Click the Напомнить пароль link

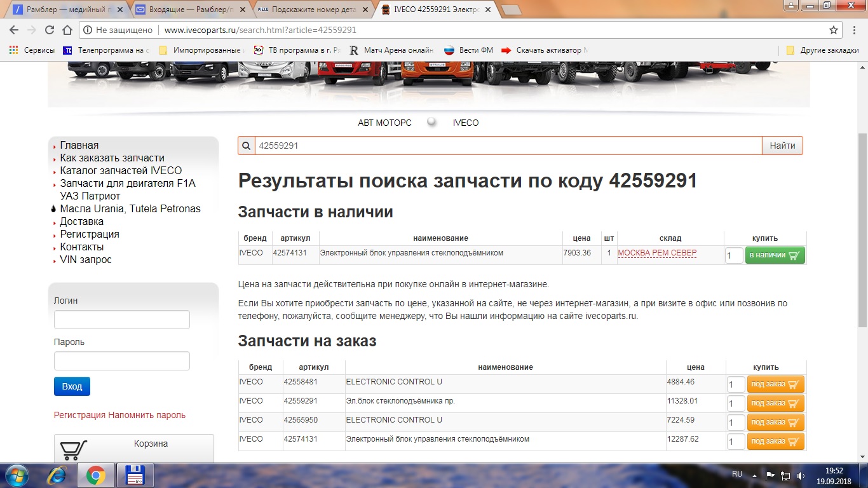(147, 415)
